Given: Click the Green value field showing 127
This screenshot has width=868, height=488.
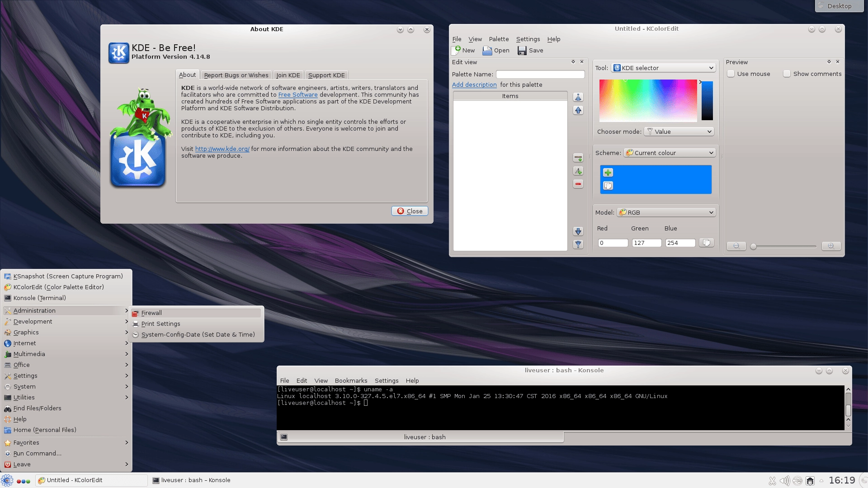Looking at the screenshot, I should [646, 243].
